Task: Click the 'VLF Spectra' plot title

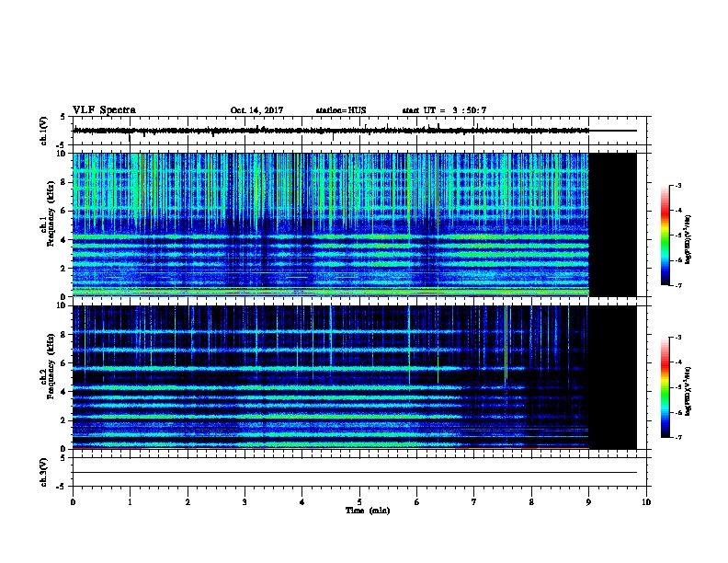Action: click(104, 110)
